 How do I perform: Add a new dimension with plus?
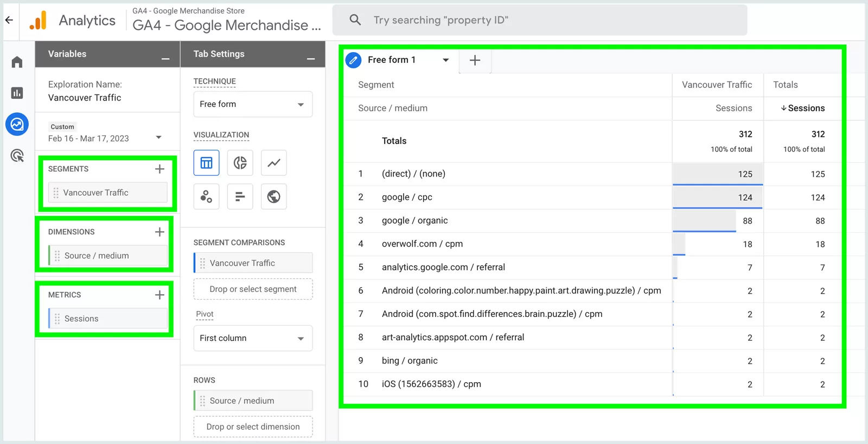159,232
